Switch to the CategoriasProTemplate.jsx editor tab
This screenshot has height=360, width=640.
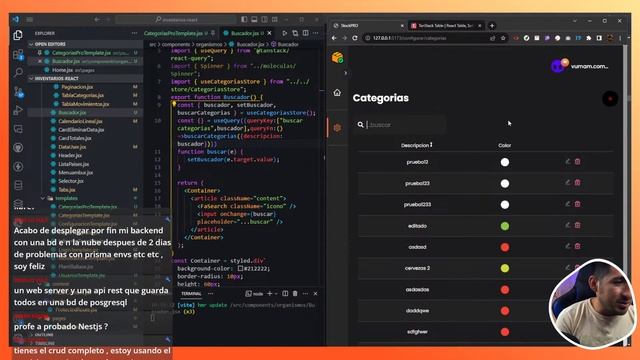pos(180,33)
